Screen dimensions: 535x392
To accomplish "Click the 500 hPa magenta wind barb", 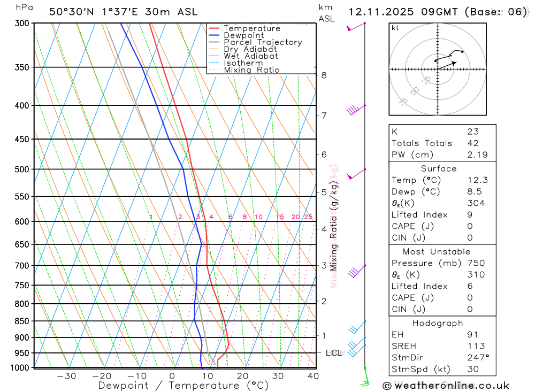I will coord(356,174).
